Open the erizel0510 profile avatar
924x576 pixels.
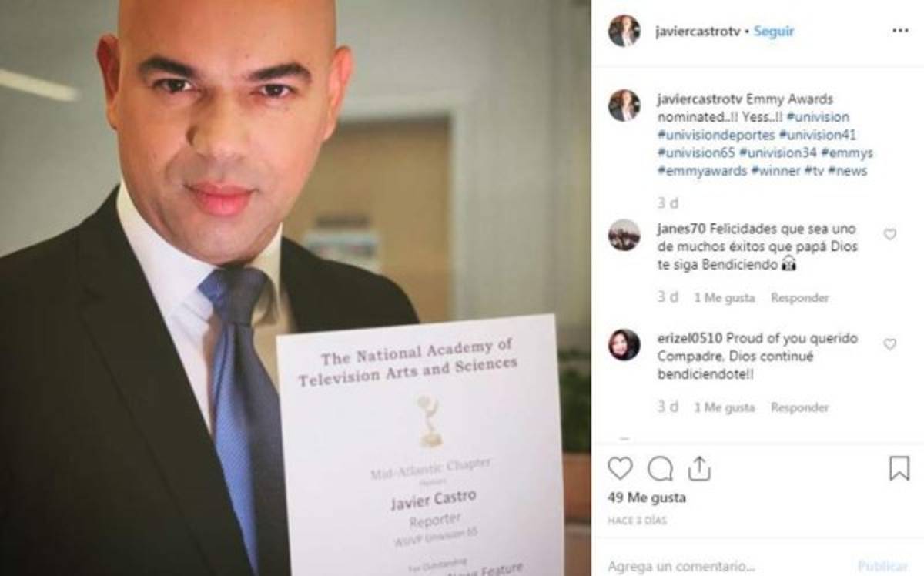click(624, 345)
